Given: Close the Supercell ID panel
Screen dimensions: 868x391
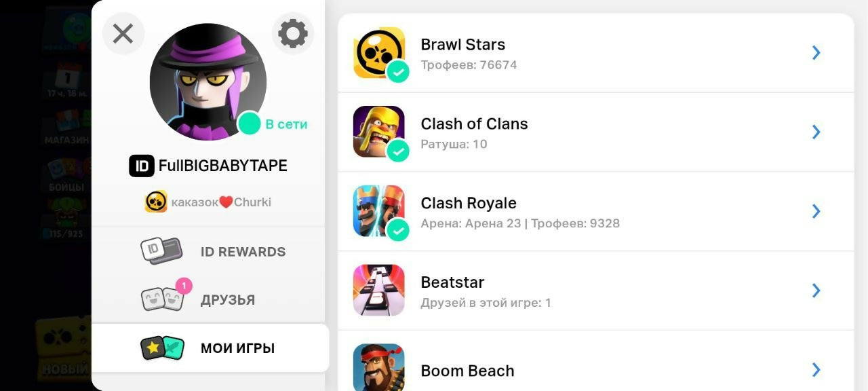Looking at the screenshot, I should [x=123, y=33].
